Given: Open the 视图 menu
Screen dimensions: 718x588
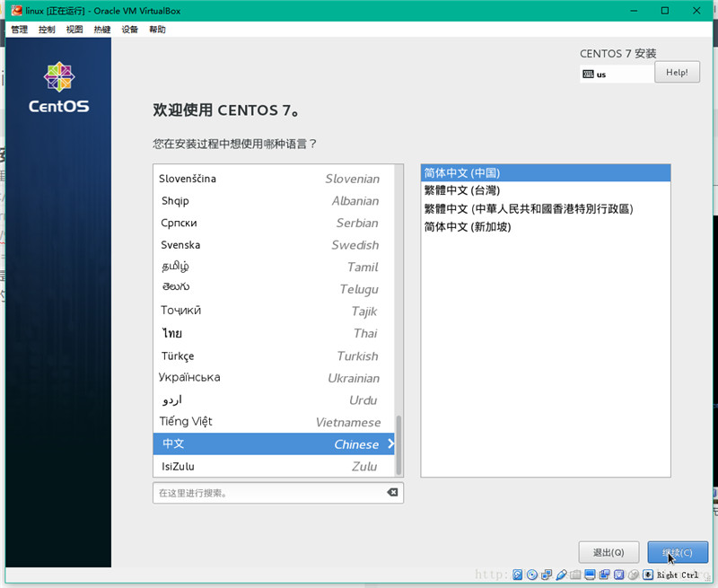Looking at the screenshot, I should coord(74,30).
